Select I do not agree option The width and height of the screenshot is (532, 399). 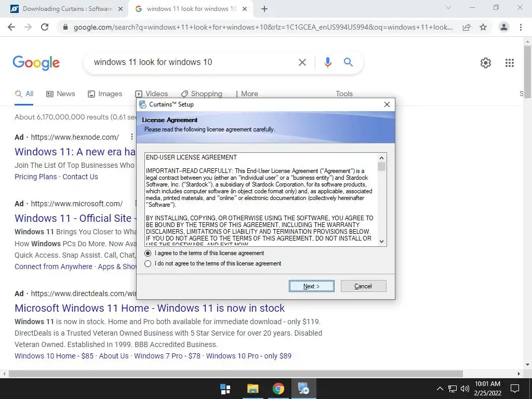[212, 263]
